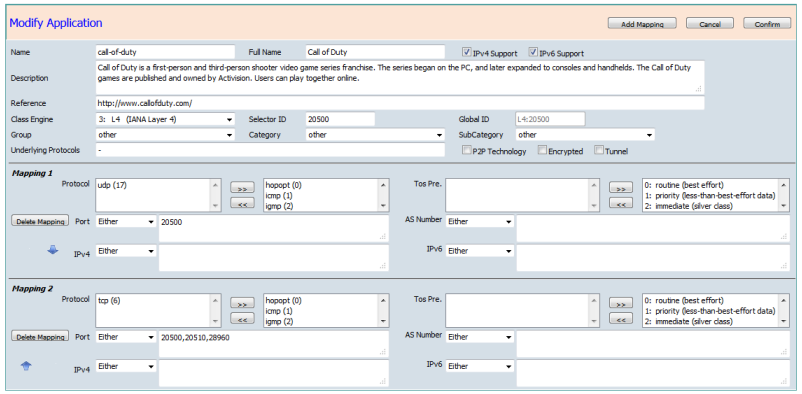The height and width of the screenshot is (394, 802).
Task: Click the Reference URL field
Action: [400, 103]
